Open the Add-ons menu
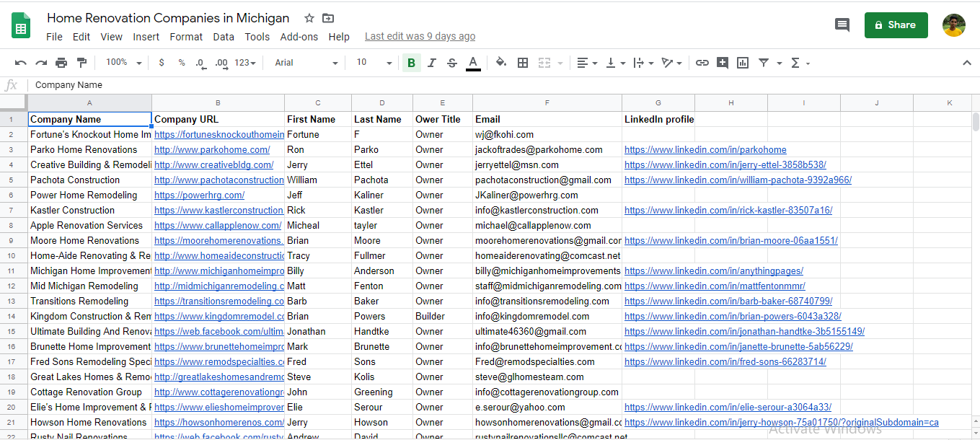Screen dimensions: 980x440 click(x=299, y=37)
